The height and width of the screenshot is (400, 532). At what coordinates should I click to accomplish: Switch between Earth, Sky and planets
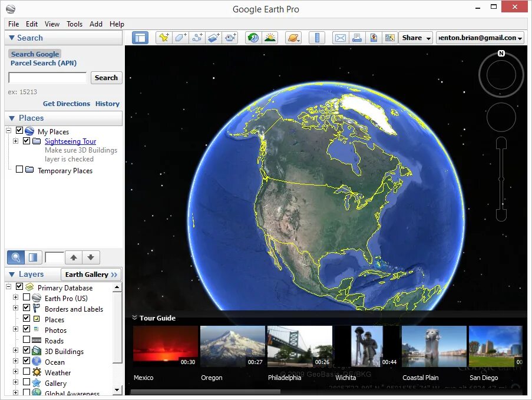tap(293, 38)
